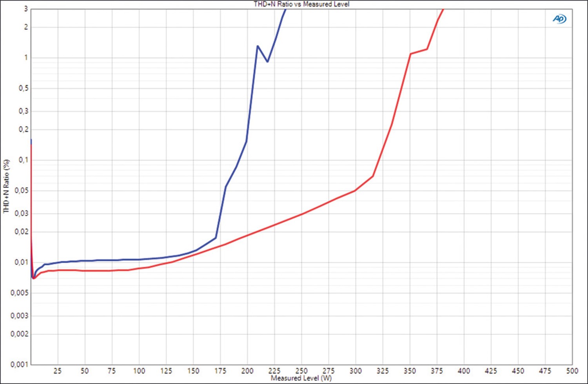Click the 0,1 tick label on the Y-axis
The width and height of the screenshot is (588, 384).
(23, 160)
